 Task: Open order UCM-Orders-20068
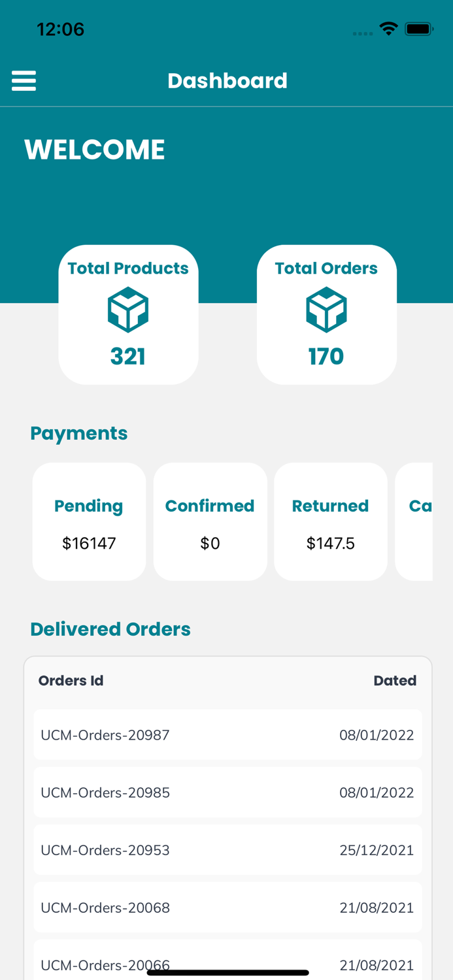coord(227,907)
